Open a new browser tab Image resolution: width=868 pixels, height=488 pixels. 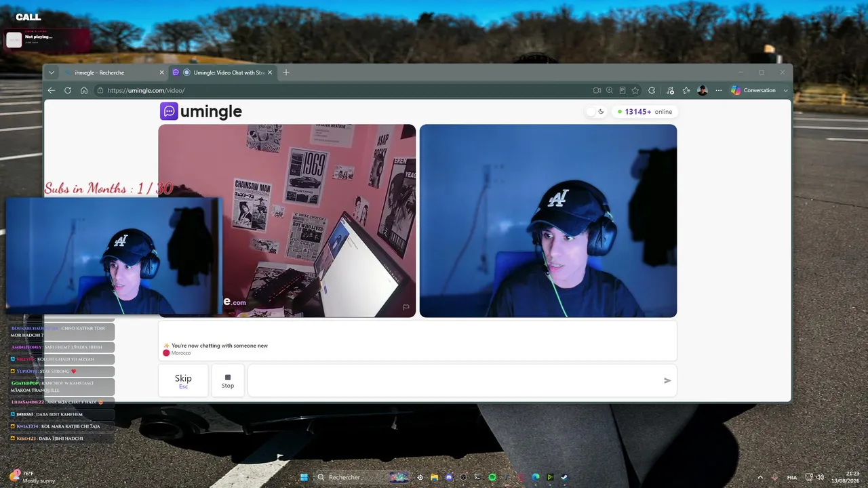click(286, 73)
